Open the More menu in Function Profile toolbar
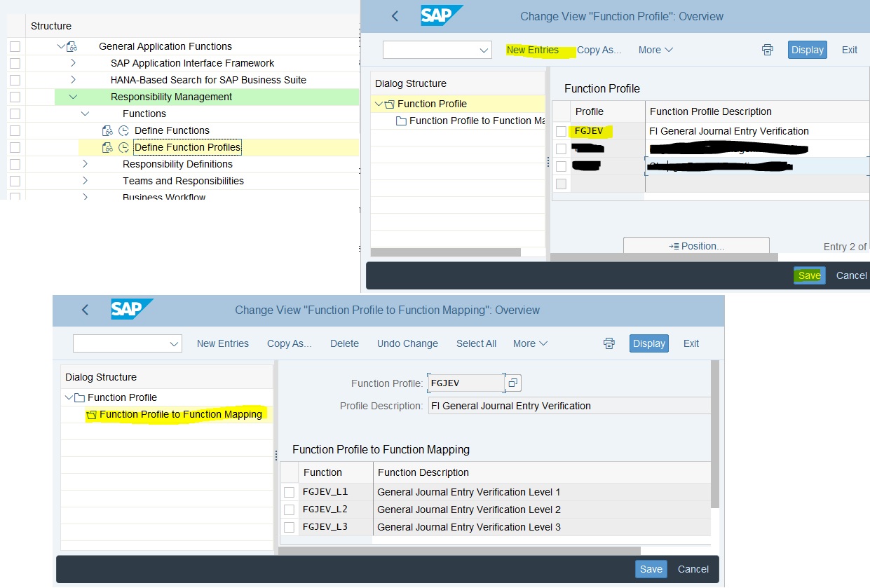Viewport: 870px width, 588px height. (655, 50)
